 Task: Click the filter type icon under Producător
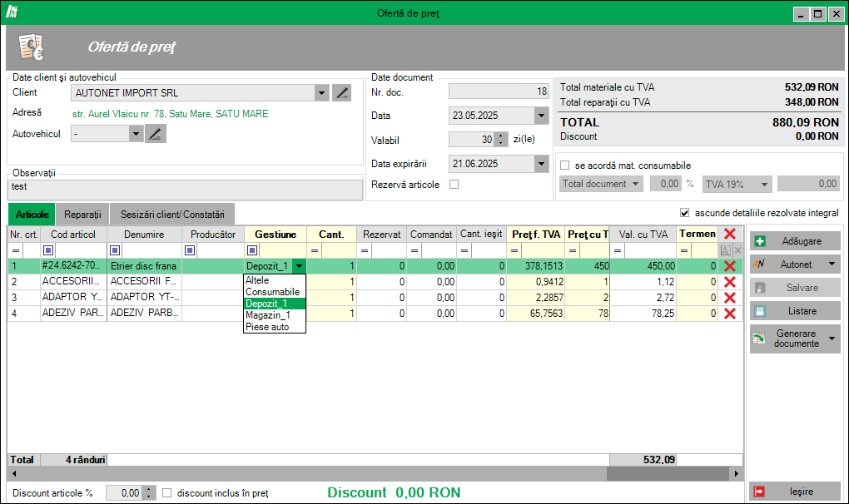tap(190, 250)
